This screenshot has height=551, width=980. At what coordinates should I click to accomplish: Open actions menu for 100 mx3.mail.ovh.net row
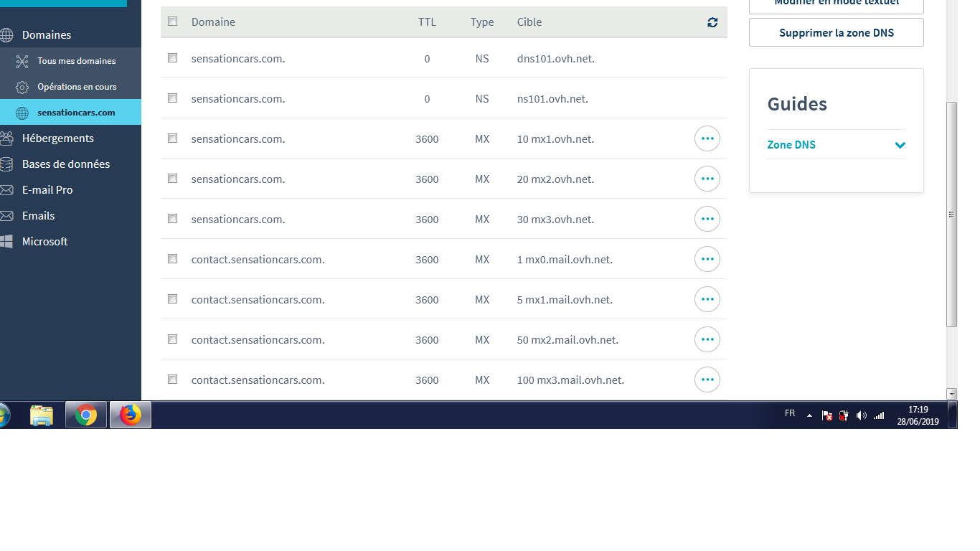[x=707, y=380]
